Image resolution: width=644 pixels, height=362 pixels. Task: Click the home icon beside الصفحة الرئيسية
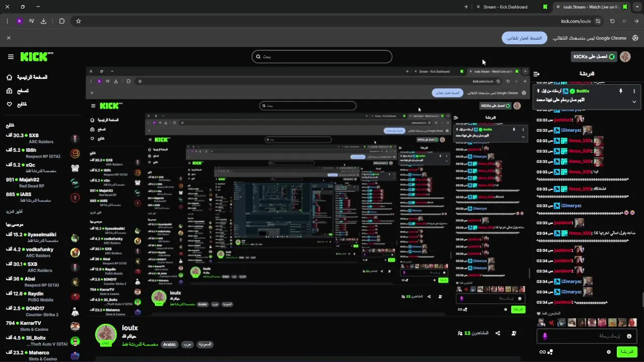(x=10, y=77)
